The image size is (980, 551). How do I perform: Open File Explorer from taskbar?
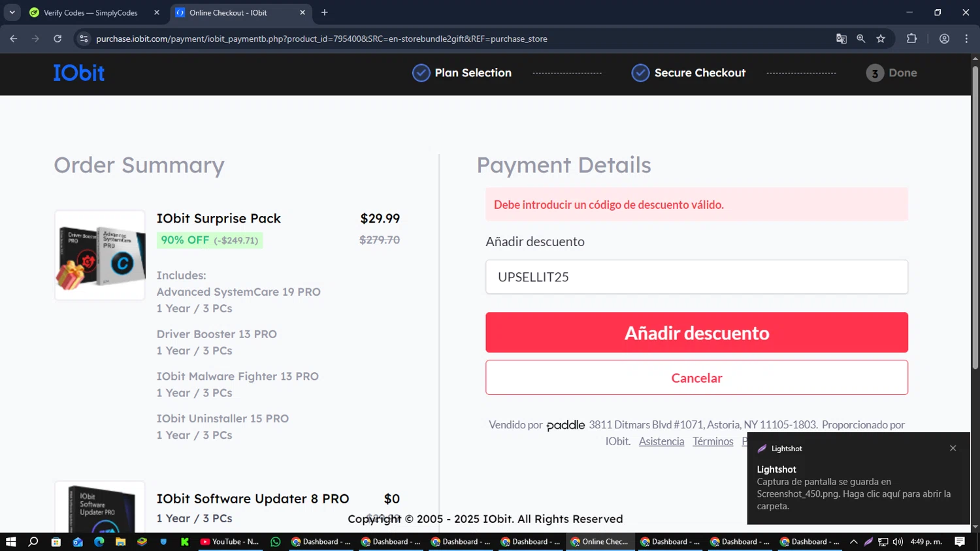pyautogui.click(x=120, y=542)
